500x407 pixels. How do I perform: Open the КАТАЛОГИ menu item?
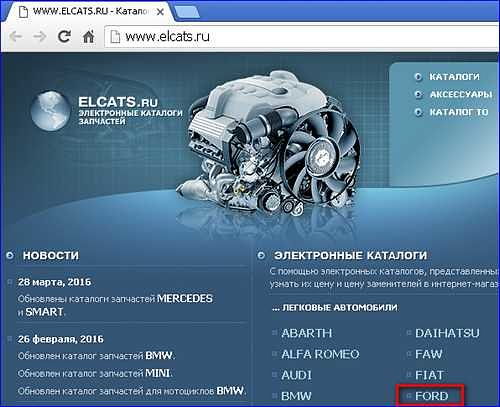click(x=454, y=77)
